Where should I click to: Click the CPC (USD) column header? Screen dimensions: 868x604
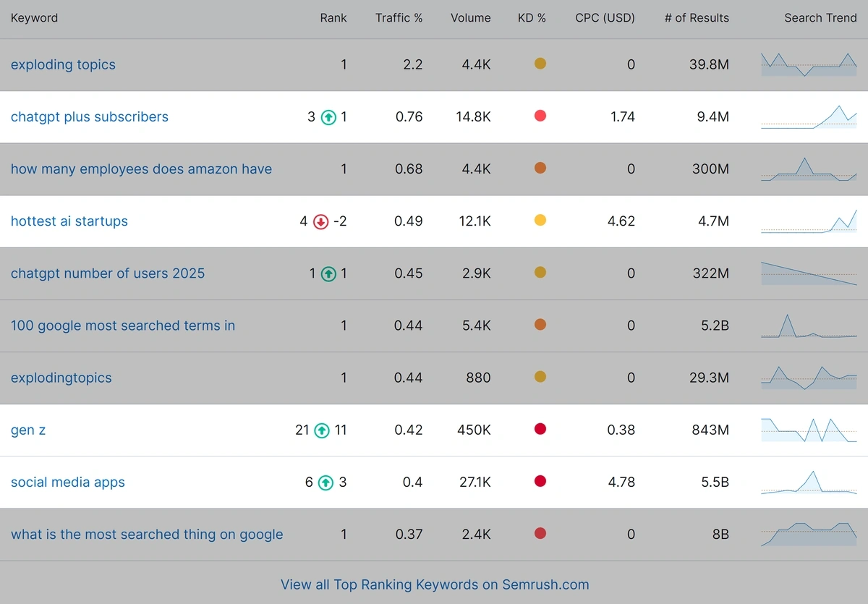(605, 18)
